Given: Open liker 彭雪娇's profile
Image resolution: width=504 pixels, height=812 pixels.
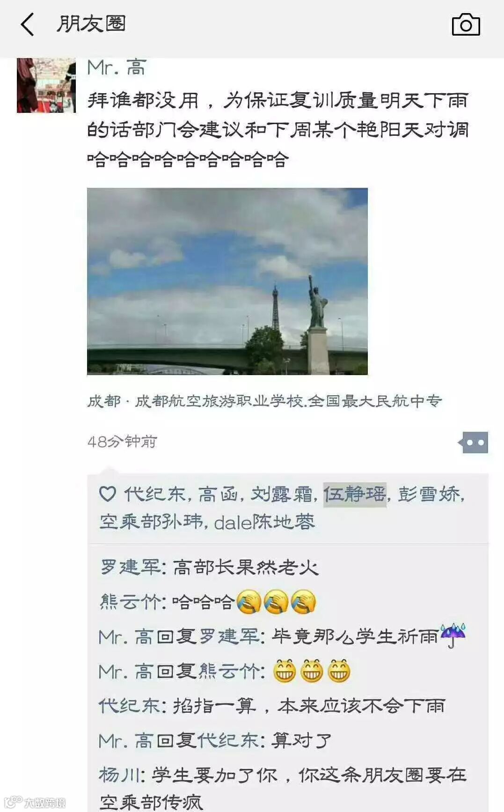Looking at the screenshot, I should pos(429,495).
